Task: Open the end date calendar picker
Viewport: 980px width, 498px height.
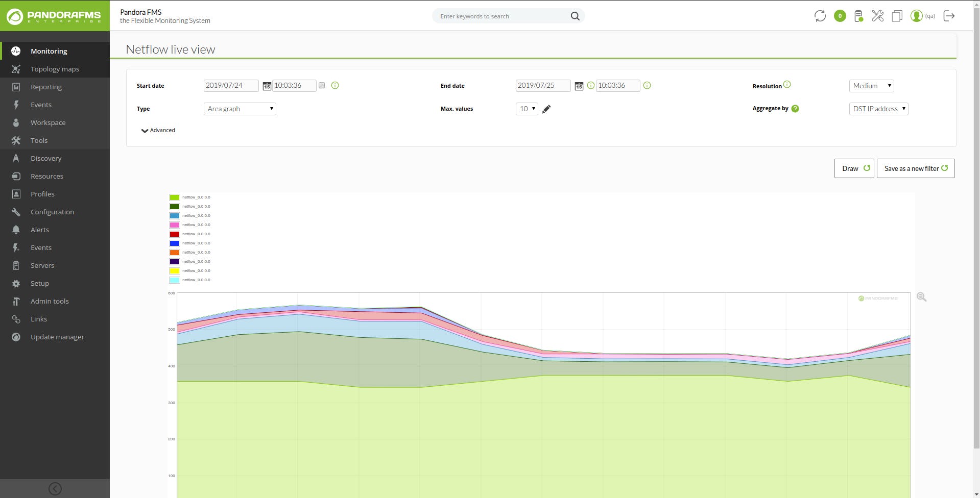Action: pyautogui.click(x=579, y=86)
